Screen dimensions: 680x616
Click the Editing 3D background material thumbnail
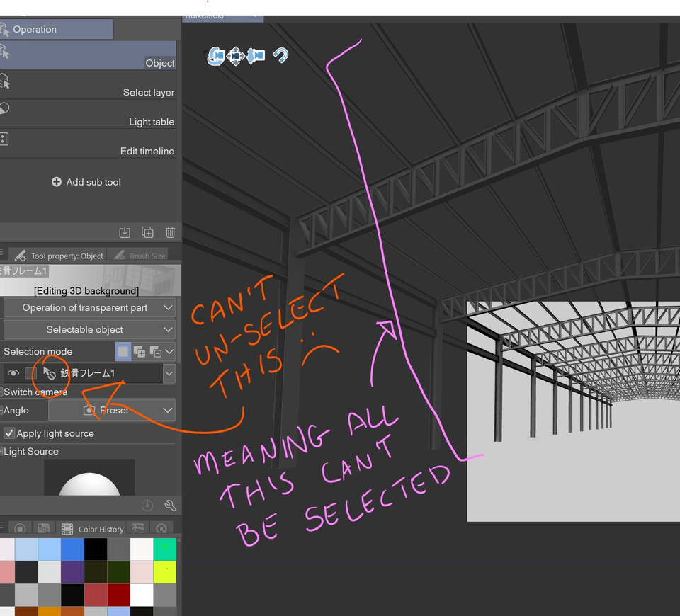coord(89,280)
